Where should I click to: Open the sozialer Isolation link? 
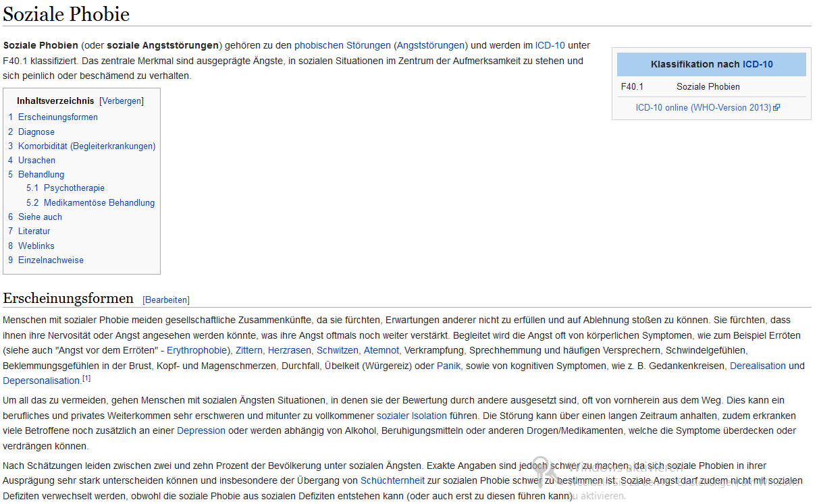[412, 415]
